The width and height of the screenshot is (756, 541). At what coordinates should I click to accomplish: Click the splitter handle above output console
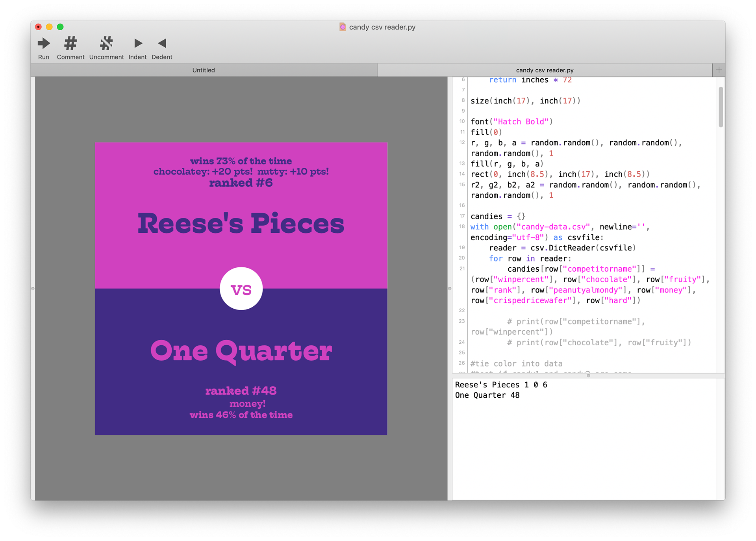point(588,376)
